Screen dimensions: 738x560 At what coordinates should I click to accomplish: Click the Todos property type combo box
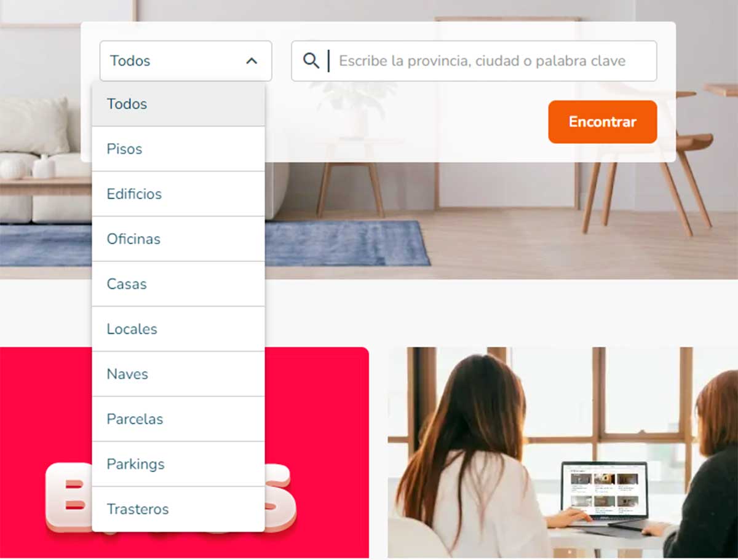coord(186,61)
